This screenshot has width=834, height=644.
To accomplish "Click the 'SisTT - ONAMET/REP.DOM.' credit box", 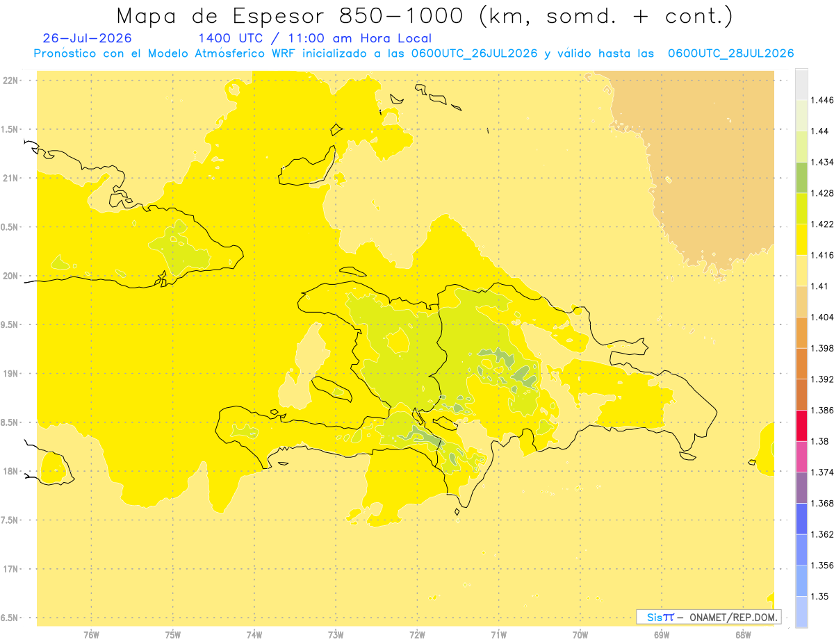I will point(709,617).
